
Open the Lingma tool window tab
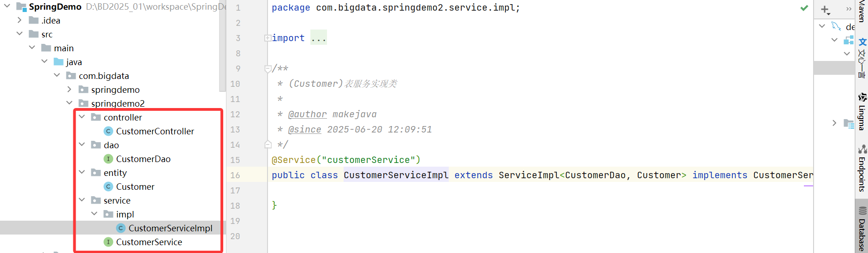(x=862, y=112)
